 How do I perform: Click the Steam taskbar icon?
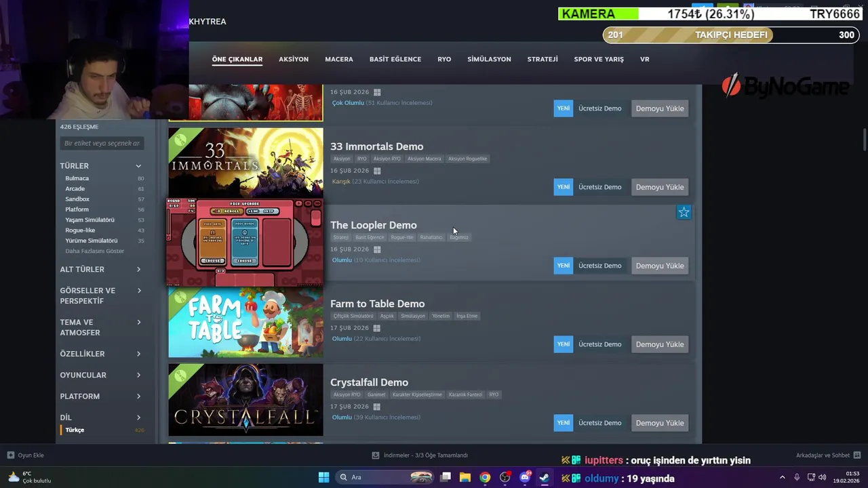pyautogui.click(x=544, y=477)
